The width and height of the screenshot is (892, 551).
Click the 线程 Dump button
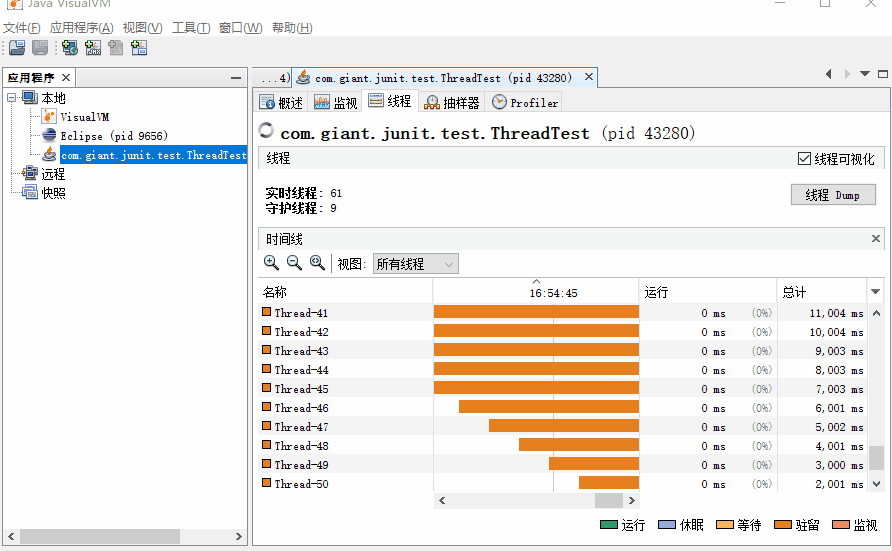click(x=833, y=195)
